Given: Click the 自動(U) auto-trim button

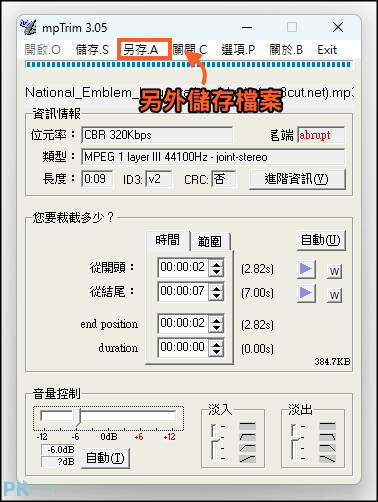Looking at the screenshot, I should coord(321,240).
